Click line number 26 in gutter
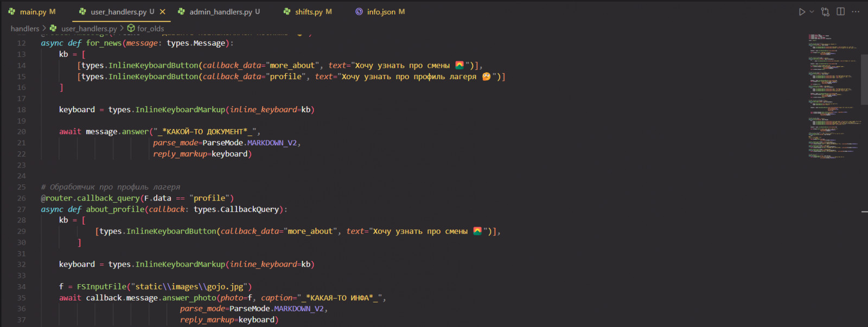868x327 pixels. coord(21,198)
